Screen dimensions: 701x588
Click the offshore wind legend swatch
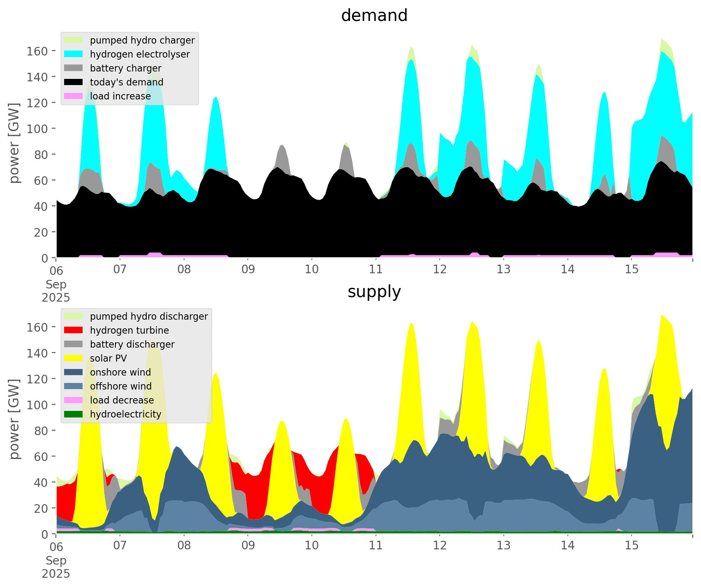[x=74, y=386]
